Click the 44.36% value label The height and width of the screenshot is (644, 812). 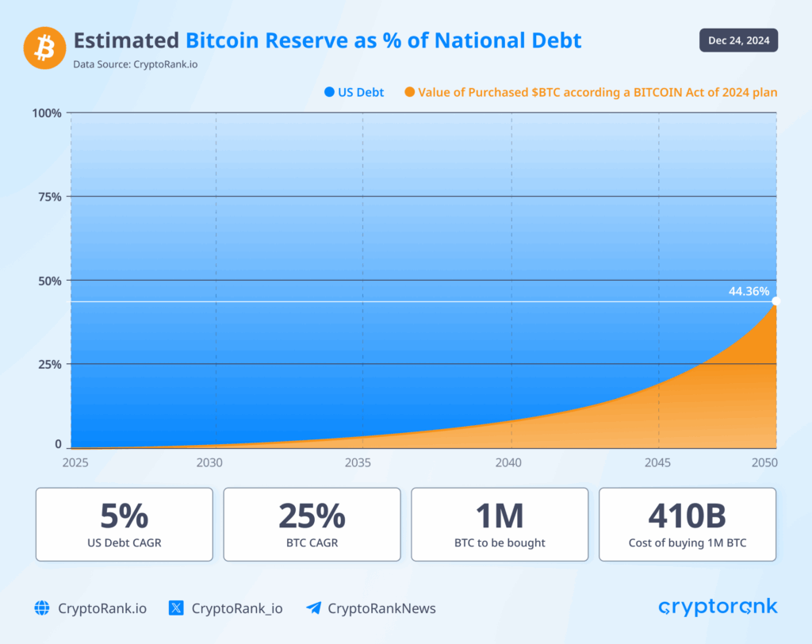click(749, 291)
